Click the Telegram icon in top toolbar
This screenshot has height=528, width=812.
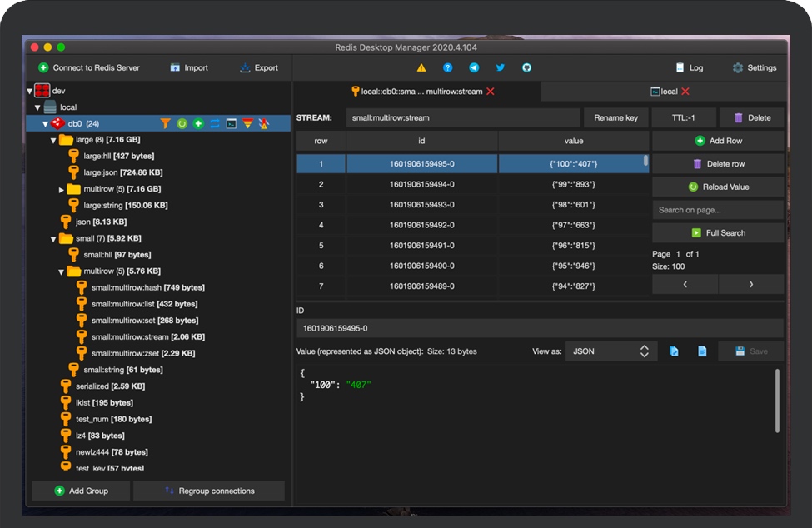coord(474,68)
